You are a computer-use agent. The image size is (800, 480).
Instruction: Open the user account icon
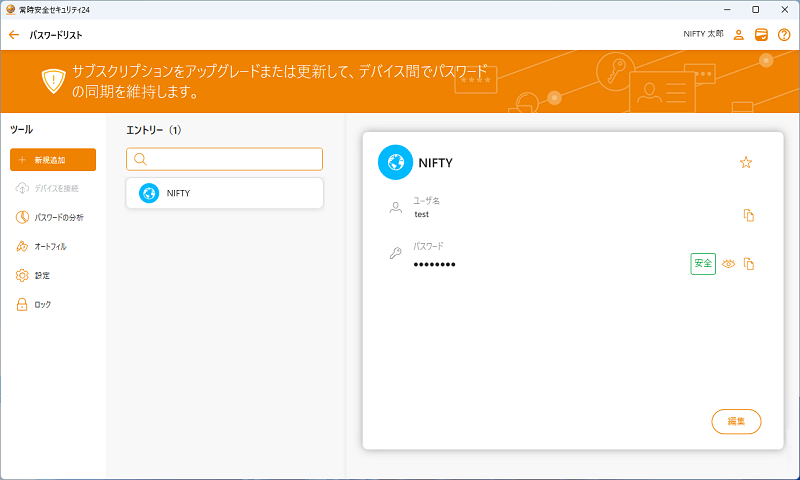(738, 35)
